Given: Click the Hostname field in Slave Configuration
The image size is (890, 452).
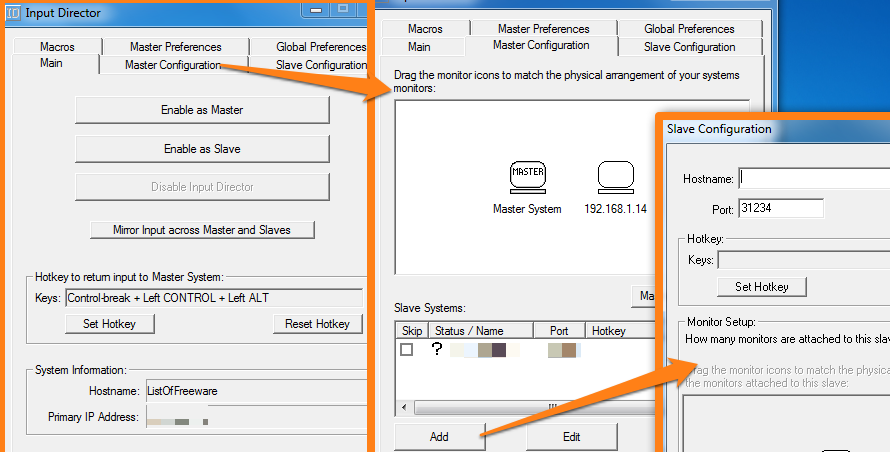Looking at the screenshot, I should pos(814,178).
